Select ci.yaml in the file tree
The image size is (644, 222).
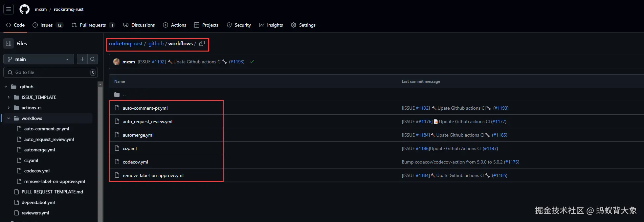coord(31,160)
